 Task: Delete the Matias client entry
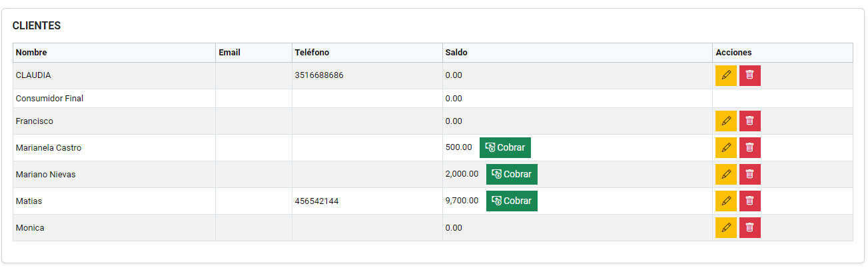pyautogui.click(x=749, y=201)
